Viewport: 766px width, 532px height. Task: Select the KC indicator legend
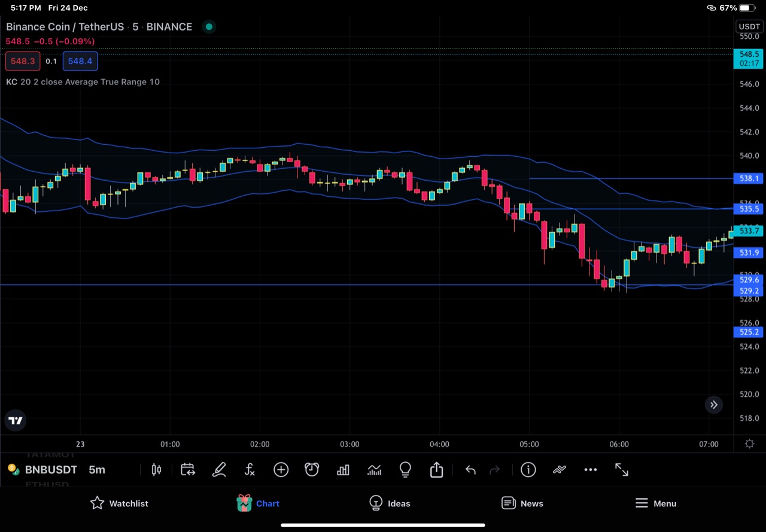click(83, 82)
